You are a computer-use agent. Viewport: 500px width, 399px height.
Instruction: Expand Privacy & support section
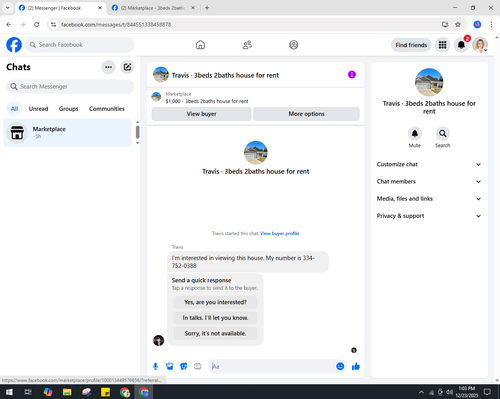(429, 216)
